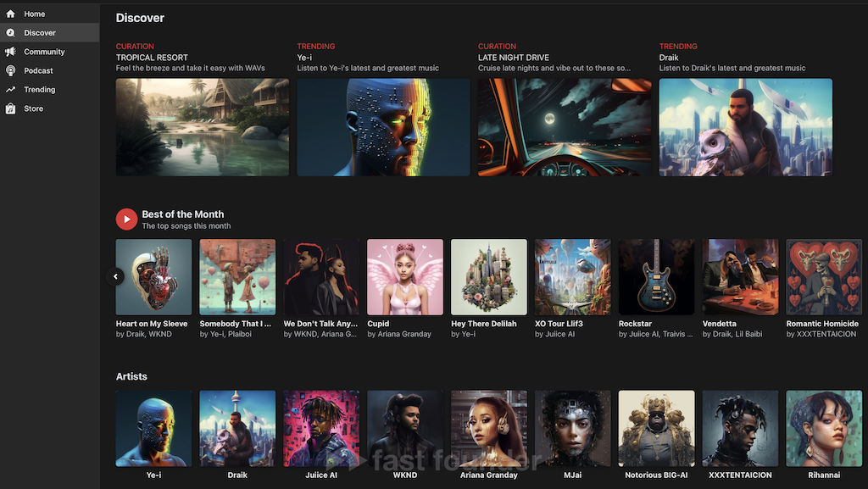Select Discover in the sidebar
This screenshot has height=489, width=868.
(x=50, y=33)
